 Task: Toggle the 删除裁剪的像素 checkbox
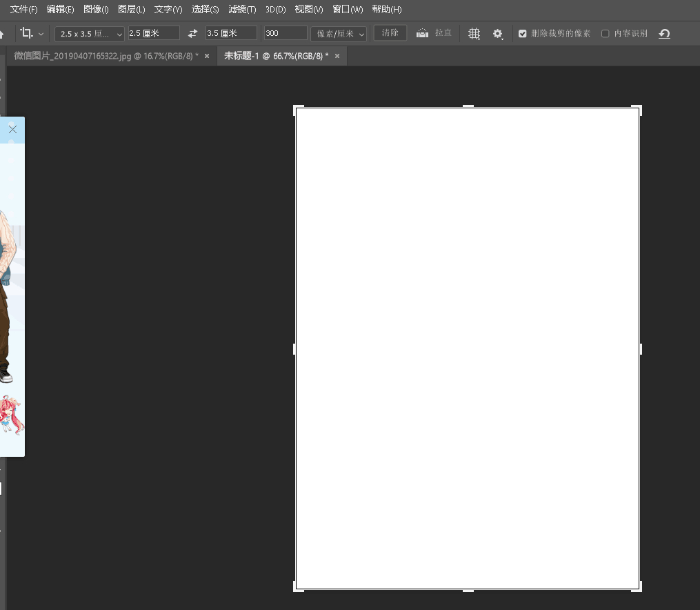point(522,34)
